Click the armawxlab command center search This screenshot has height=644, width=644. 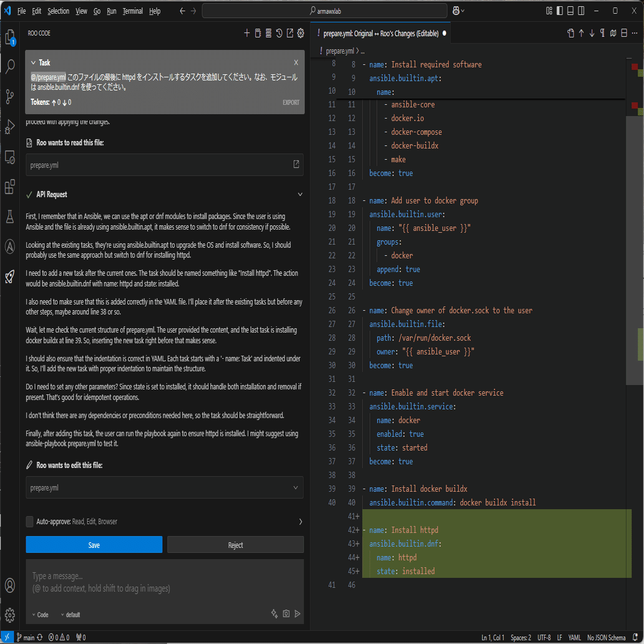pyautogui.click(x=324, y=11)
